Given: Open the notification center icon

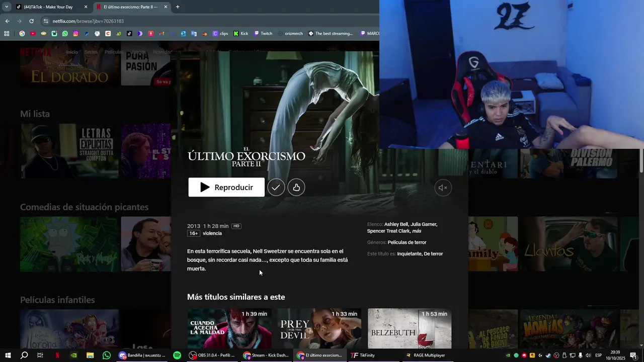Looking at the screenshot, I should pyautogui.click(x=633, y=355).
